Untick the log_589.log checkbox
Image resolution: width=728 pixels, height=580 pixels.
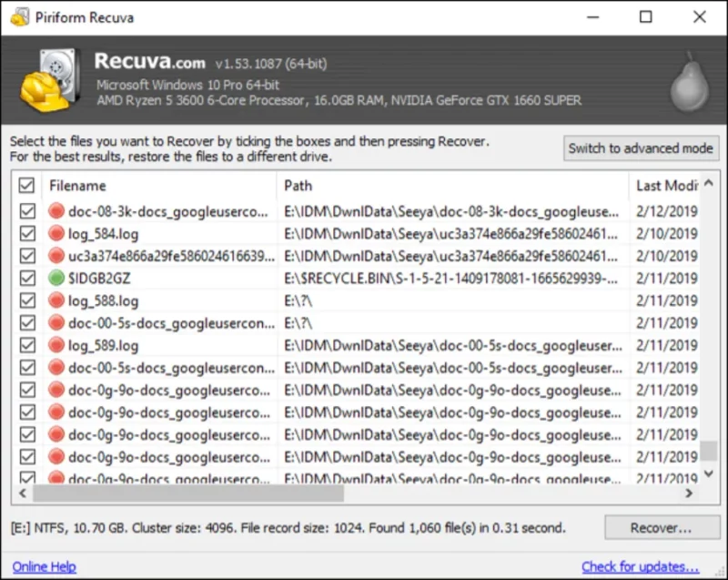coord(27,345)
